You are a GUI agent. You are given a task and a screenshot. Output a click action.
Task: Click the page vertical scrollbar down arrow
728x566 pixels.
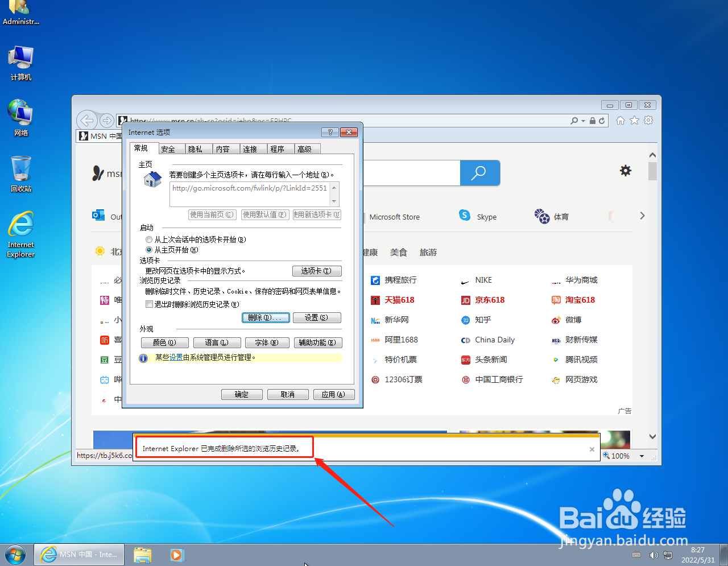pyautogui.click(x=652, y=437)
